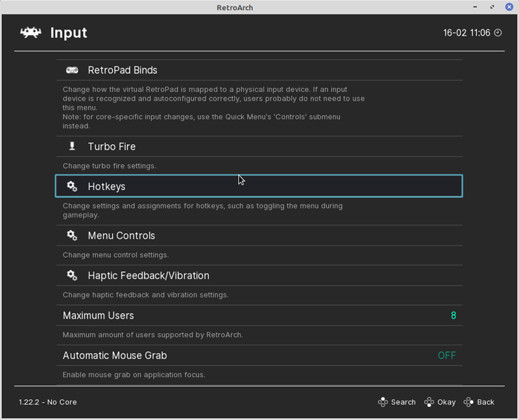Viewport: 519px width, 420px height.
Task: Open Haptic Feedback/Vibration settings
Action: coord(259,276)
